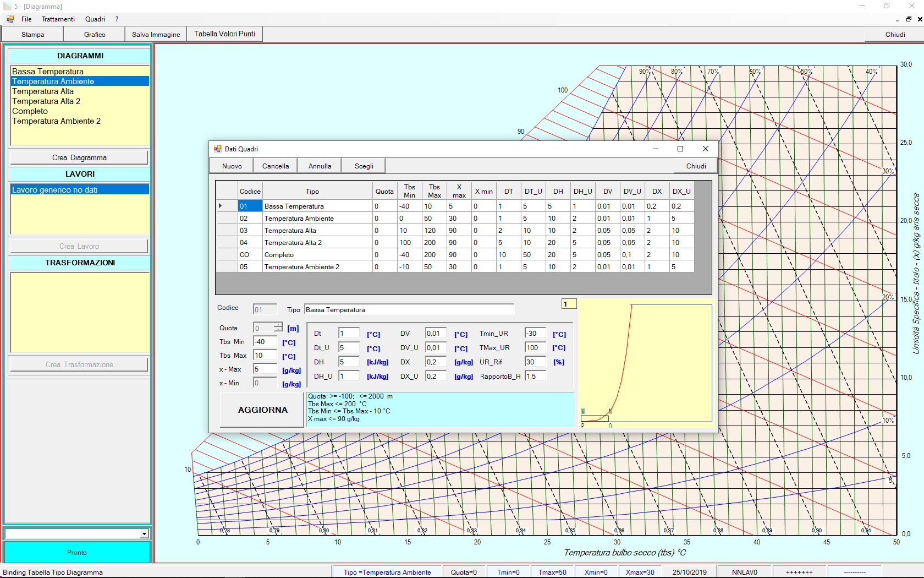Click the Tipo text field
924x578 pixels.
(x=409, y=309)
